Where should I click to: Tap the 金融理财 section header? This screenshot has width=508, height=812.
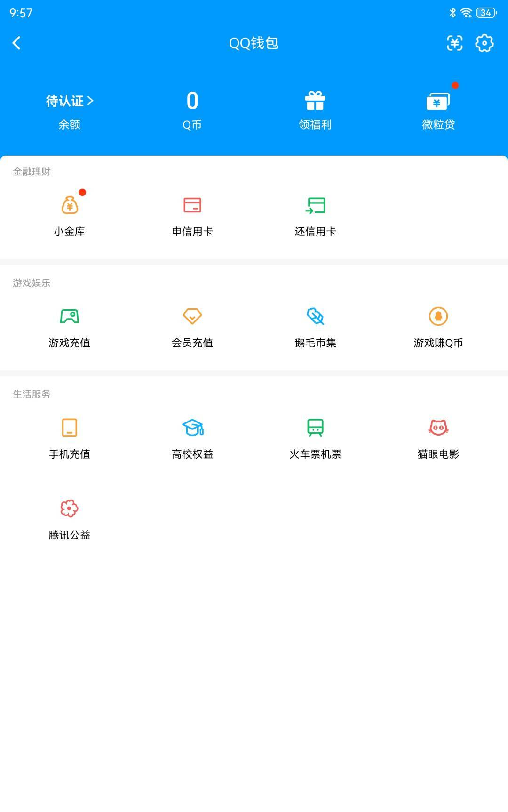tap(32, 172)
